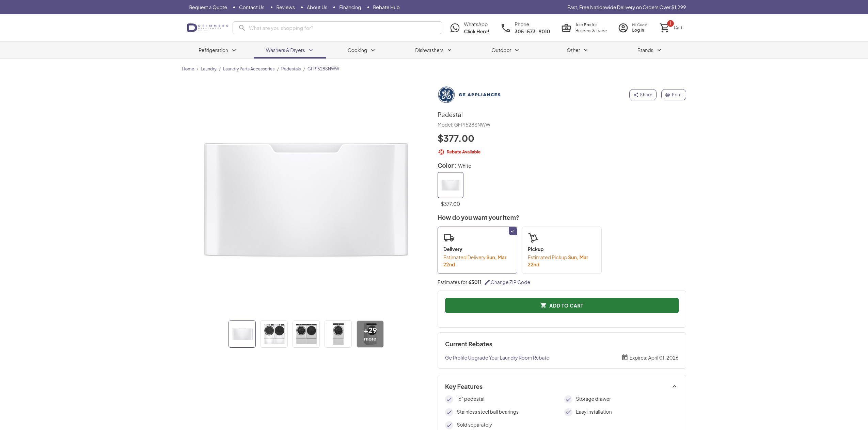The height and width of the screenshot is (430, 868).
Task: Open the Cooking category menu
Action: click(x=361, y=50)
